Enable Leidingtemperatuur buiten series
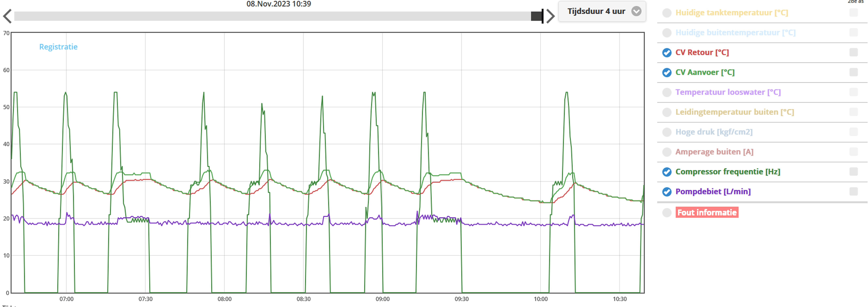Image resolution: width=868 pixels, height=307 pixels. [667, 112]
